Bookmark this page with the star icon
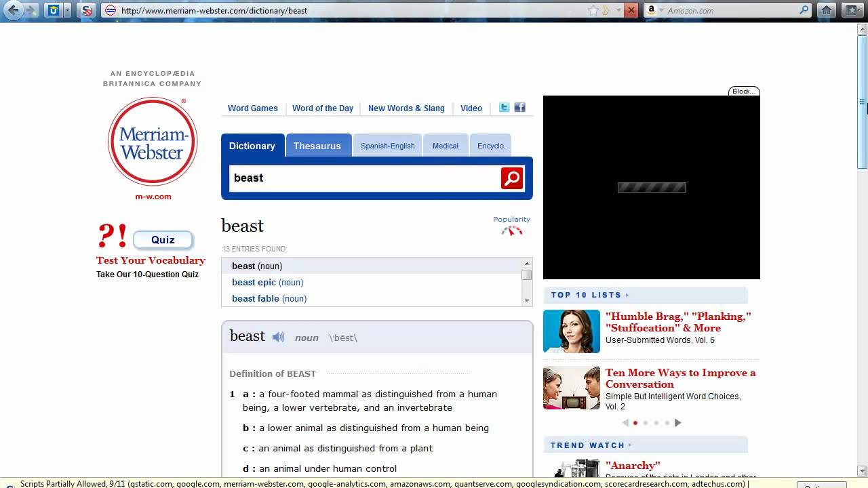868x488 pixels. coord(593,10)
